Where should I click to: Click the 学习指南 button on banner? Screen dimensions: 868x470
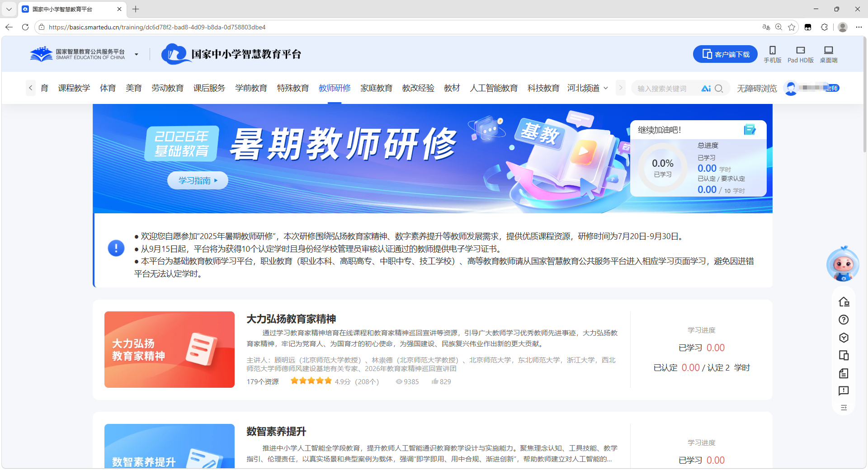click(x=198, y=180)
